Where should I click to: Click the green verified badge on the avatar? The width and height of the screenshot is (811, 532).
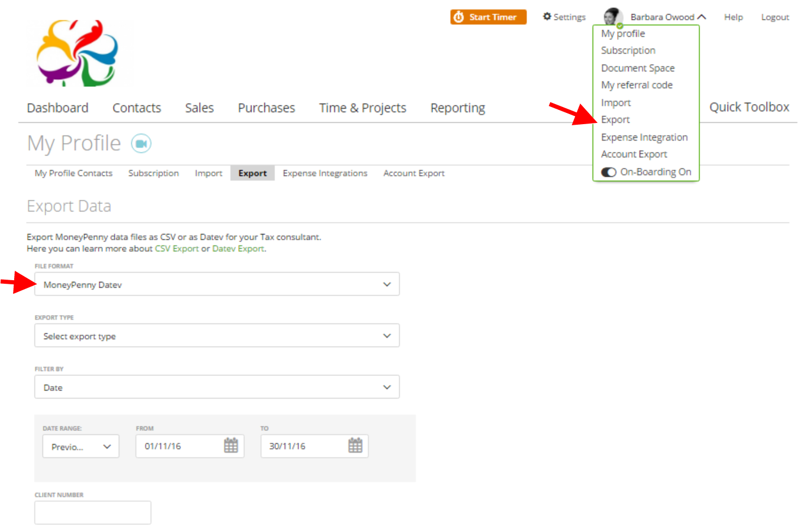(619, 25)
